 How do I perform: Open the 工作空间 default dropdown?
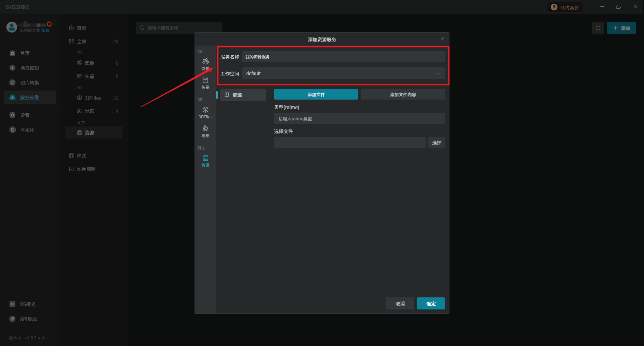pos(343,73)
